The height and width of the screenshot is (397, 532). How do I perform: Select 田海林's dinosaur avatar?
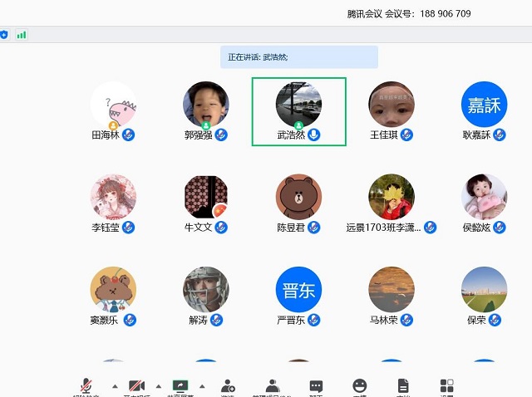click(x=113, y=105)
